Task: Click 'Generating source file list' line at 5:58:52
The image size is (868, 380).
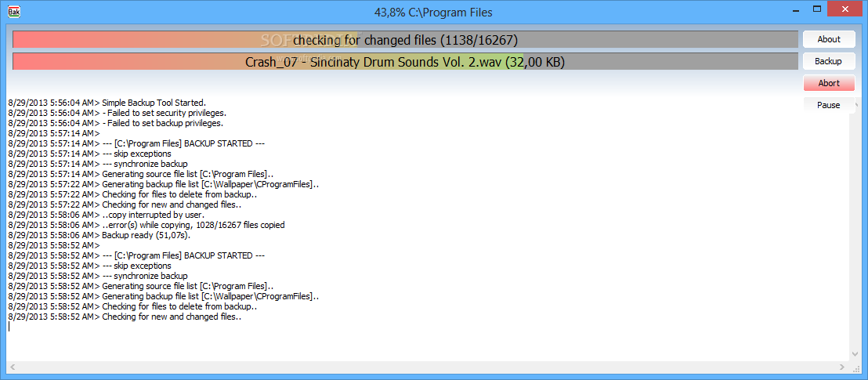Action: point(140,286)
